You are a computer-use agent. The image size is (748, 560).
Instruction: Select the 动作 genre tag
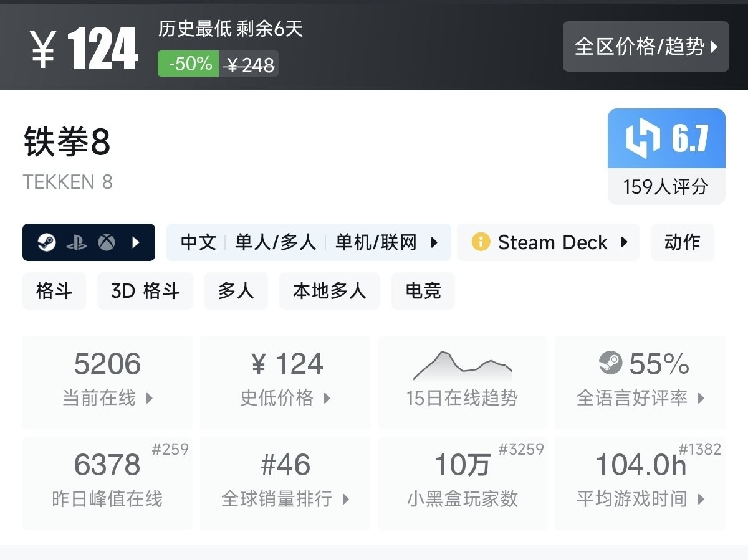pyautogui.click(x=682, y=242)
